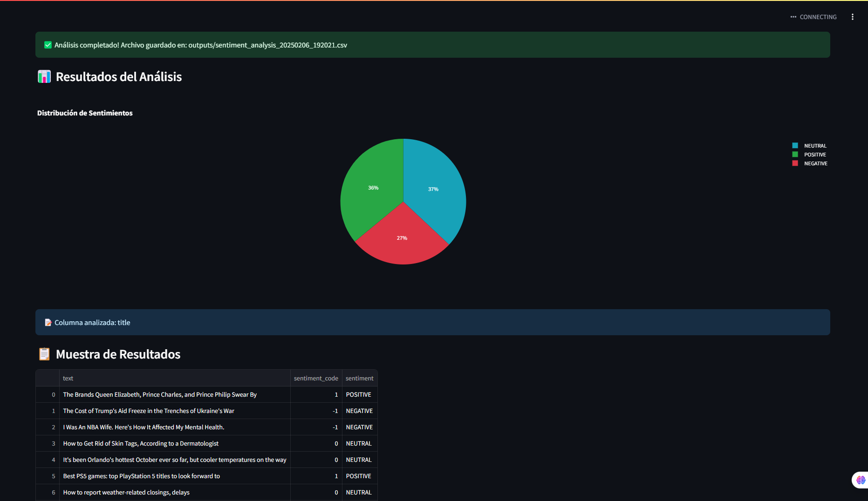868x501 pixels.
Task: Click POSITIVE legend label
Action: click(x=815, y=155)
